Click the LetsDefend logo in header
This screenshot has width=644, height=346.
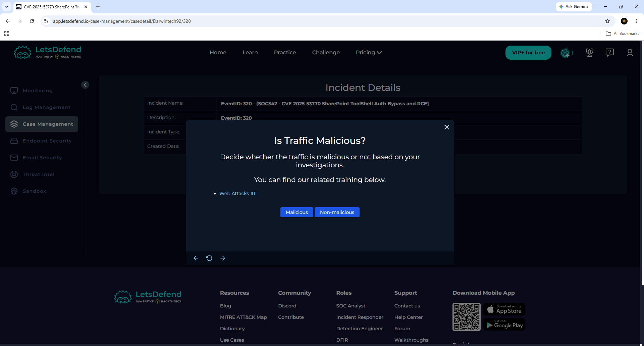click(47, 52)
